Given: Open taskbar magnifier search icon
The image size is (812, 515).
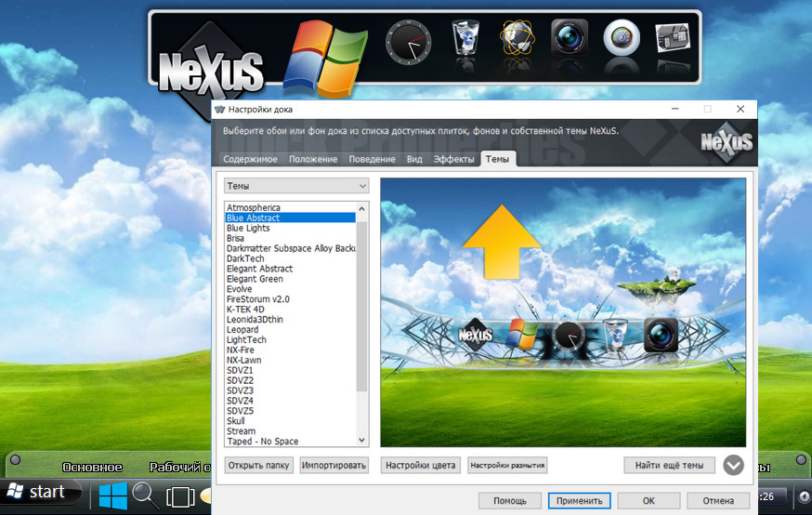Looking at the screenshot, I should (146, 495).
